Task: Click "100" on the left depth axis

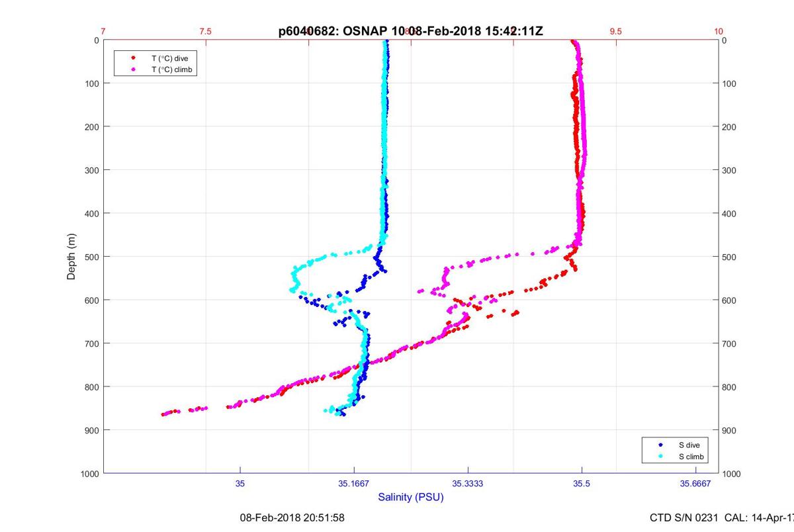Action: [x=92, y=83]
